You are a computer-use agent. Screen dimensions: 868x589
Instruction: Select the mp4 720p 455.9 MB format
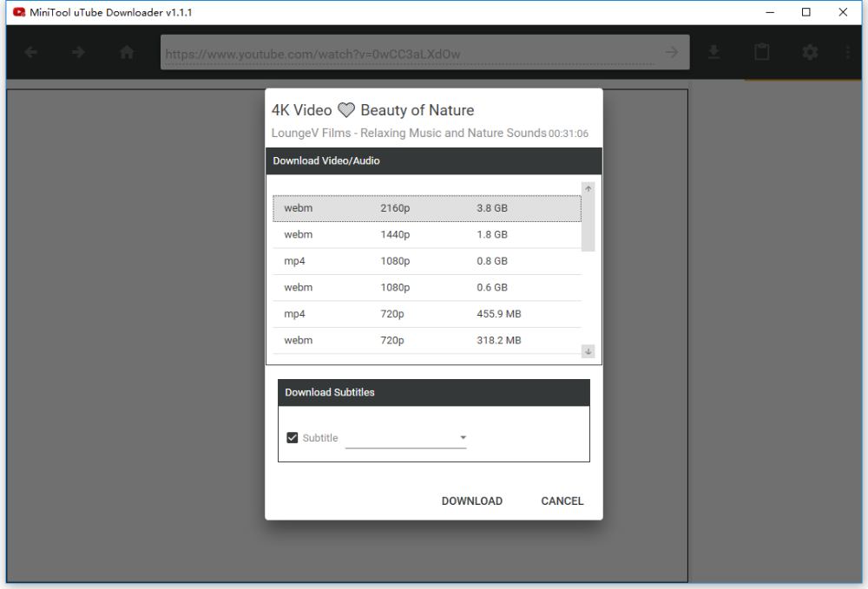(427, 315)
